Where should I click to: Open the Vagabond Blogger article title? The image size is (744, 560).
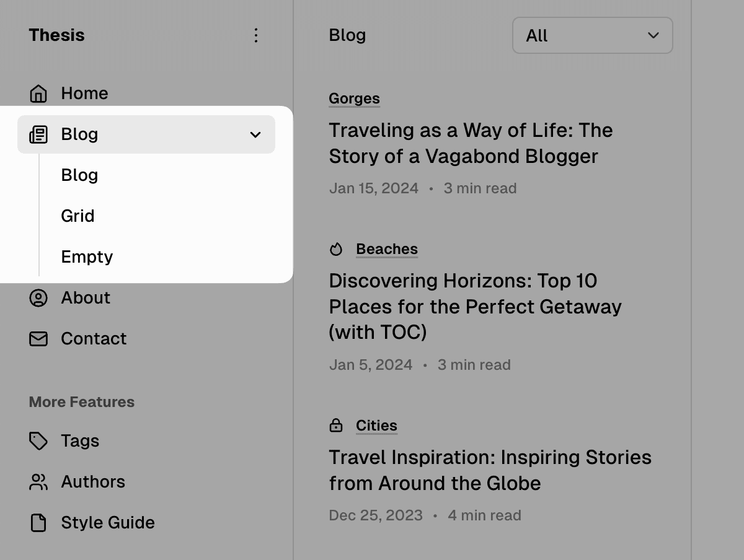point(471,143)
